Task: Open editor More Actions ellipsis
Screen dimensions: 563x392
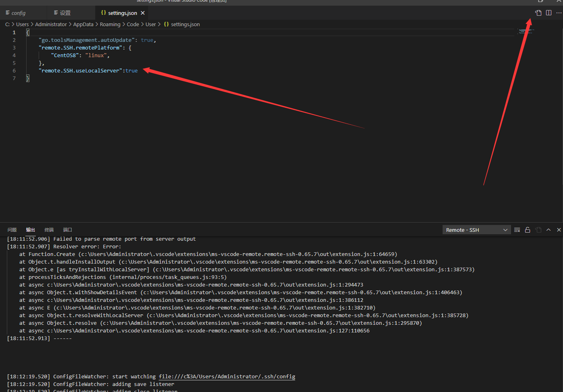Action: pyautogui.click(x=559, y=13)
